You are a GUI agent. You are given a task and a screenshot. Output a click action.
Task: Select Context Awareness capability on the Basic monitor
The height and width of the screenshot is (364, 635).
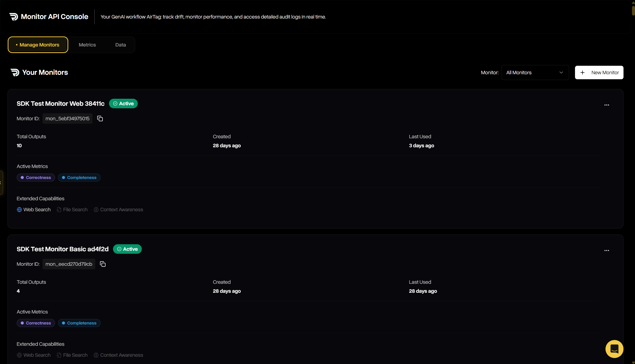pos(118,355)
